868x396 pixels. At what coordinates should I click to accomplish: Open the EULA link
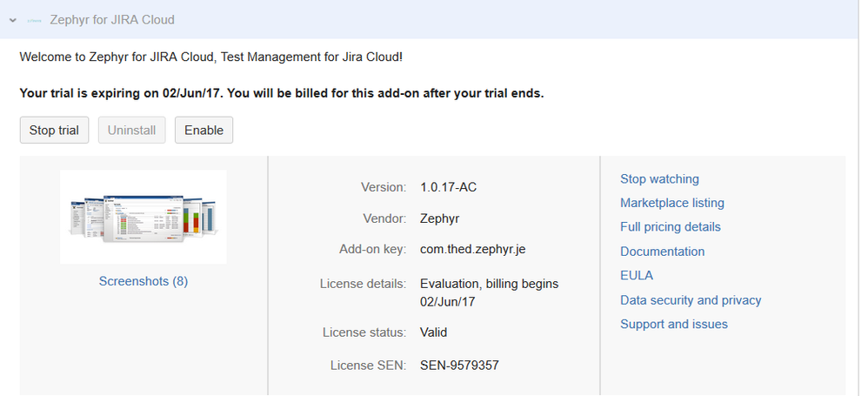tap(636, 276)
